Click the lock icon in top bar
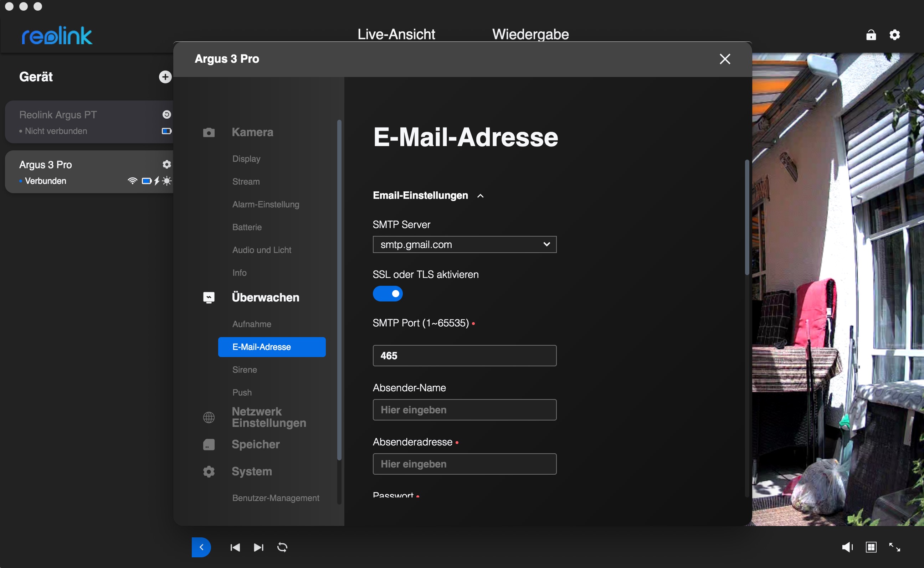This screenshot has height=568, width=924. coord(871,35)
